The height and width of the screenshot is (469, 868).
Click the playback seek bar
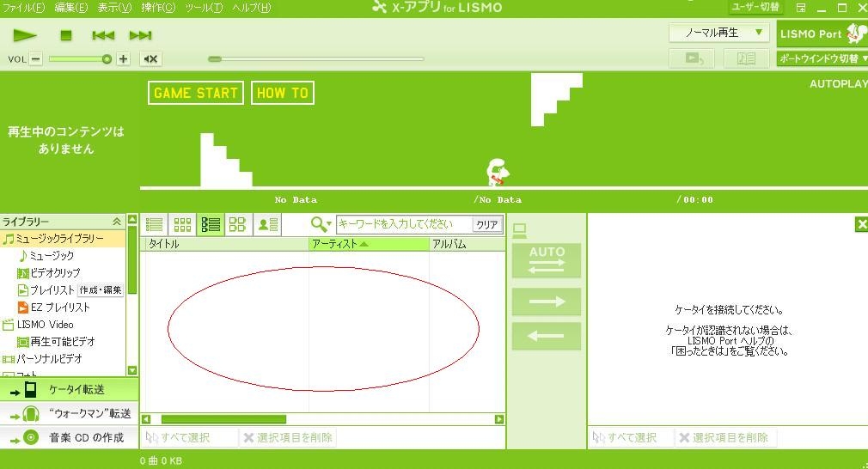(x=315, y=58)
